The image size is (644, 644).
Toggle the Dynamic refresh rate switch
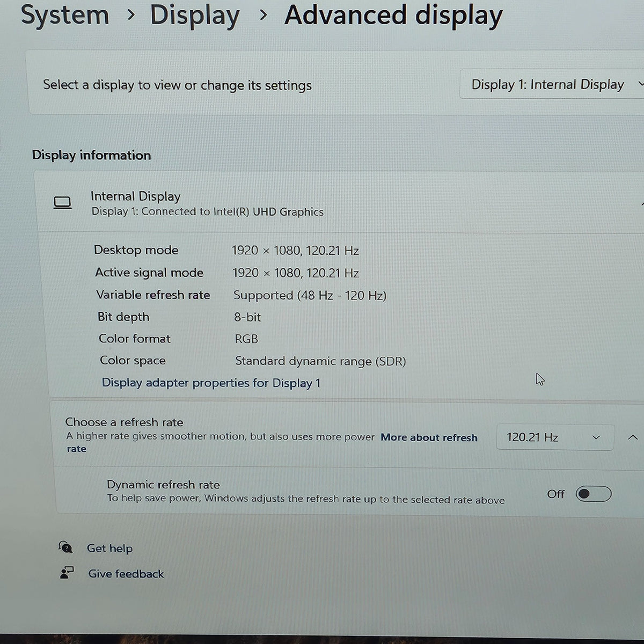tap(594, 494)
